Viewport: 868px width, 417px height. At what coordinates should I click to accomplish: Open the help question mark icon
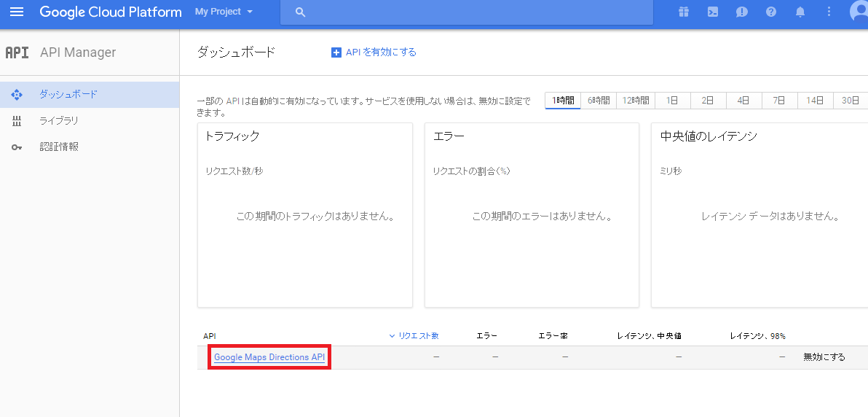click(x=771, y=12)
